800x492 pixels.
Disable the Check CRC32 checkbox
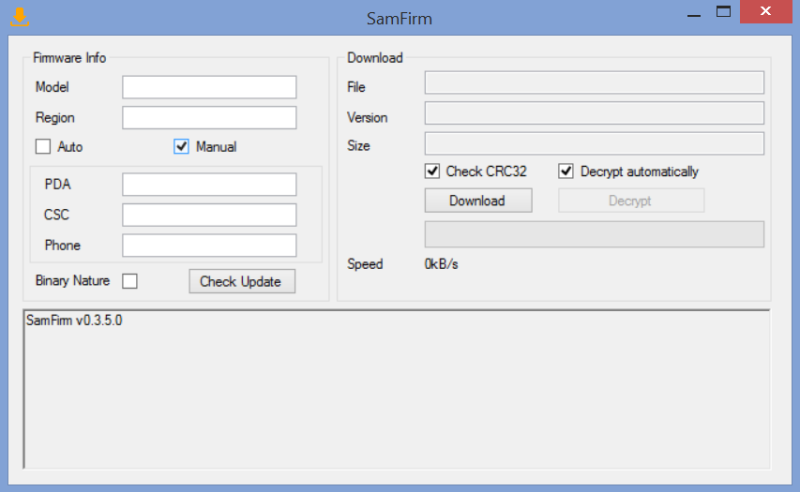click(x=432, y=171)
